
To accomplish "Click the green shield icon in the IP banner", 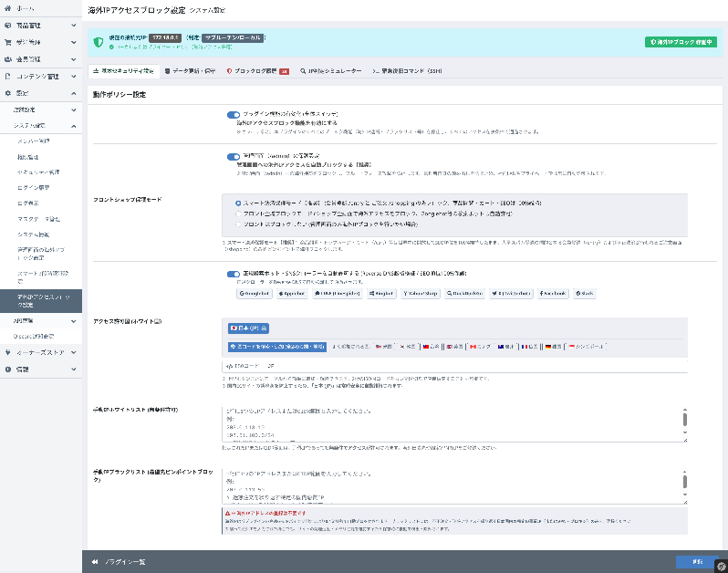I will coord(99,42).
